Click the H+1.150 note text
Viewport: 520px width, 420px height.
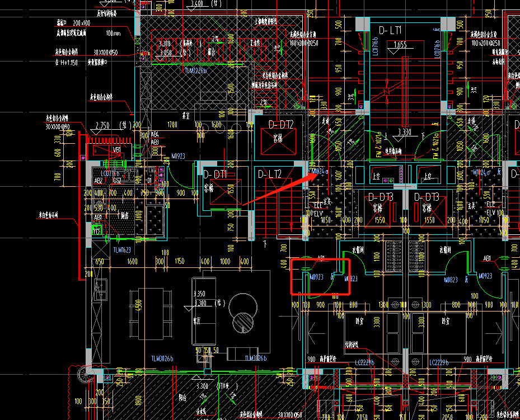click(x=69, y=63)
